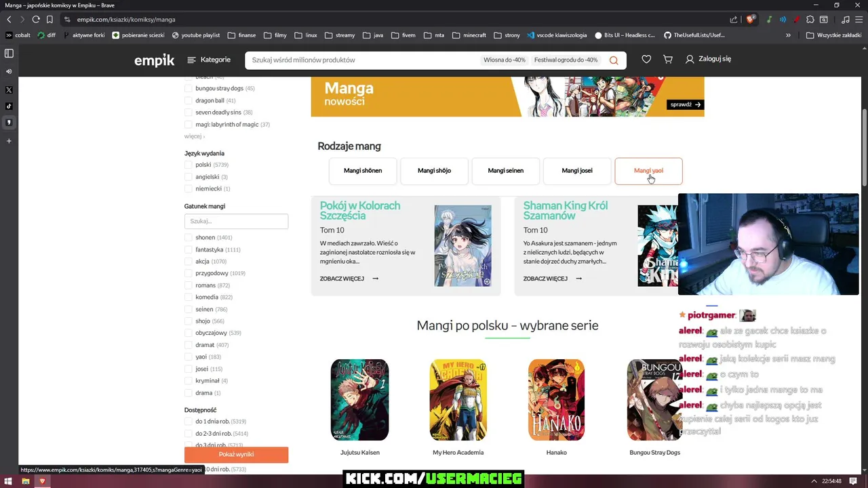Image resolution: width=868 pixels, height=488 pixels.
Task: Open the shopping cart icon
Action: click(668, 60)
